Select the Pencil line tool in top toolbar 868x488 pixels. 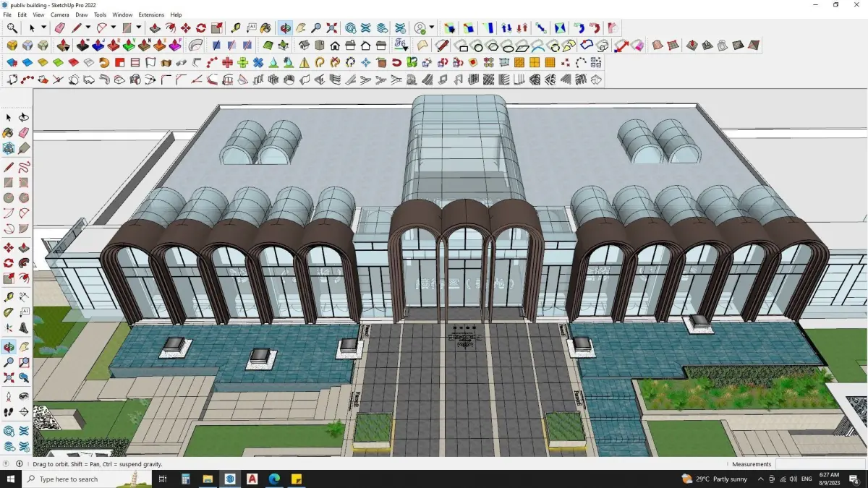click(76, 28)
